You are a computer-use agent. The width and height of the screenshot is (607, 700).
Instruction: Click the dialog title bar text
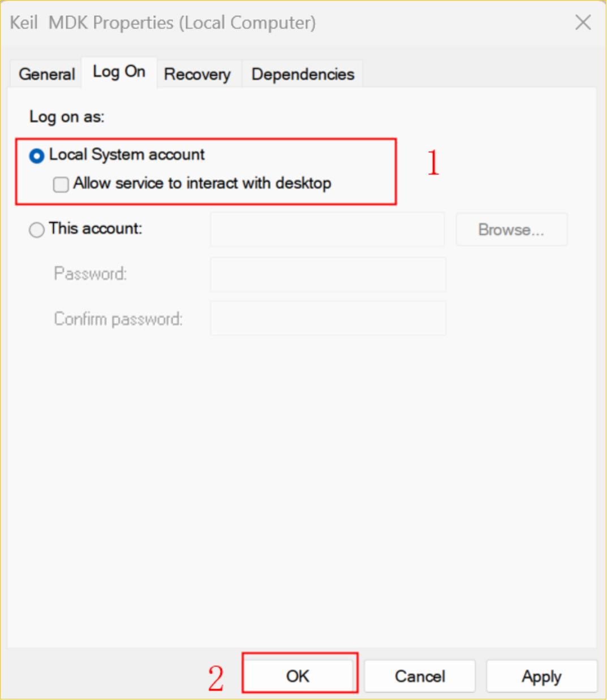163,23
